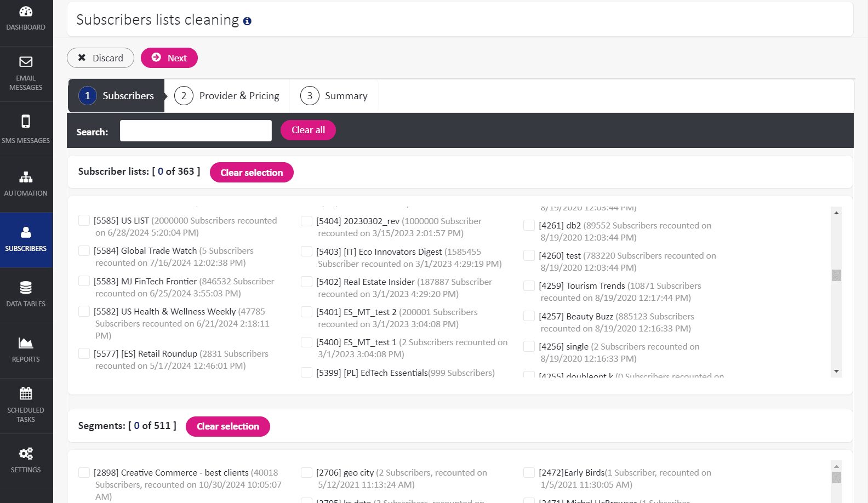Select the [5402] Real Estate Insider checkbox
The width and height of the screenshot is (868, 503).
[307, 282]
